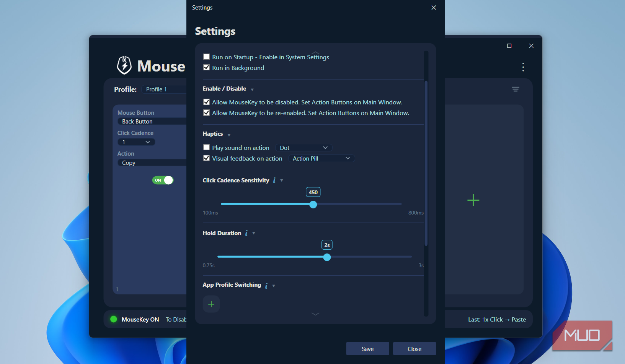Screen dimensions: 625x364
Task: Click the 0.75s minimum label
Action: 209,265
